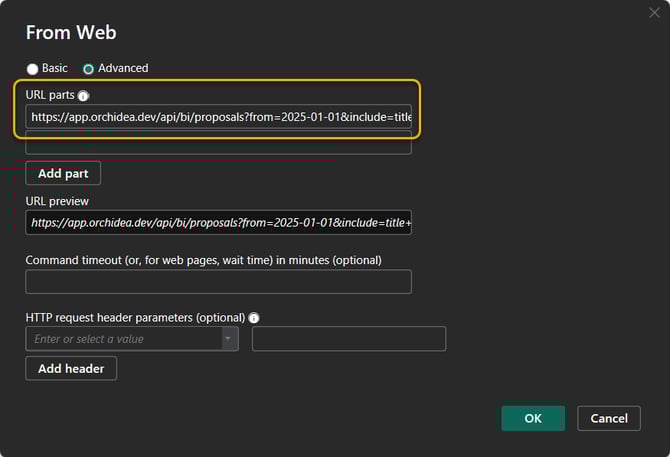Click the 'From Web' dialog title
This screenshot has width=670, height=457.
[x=63, y=32]
